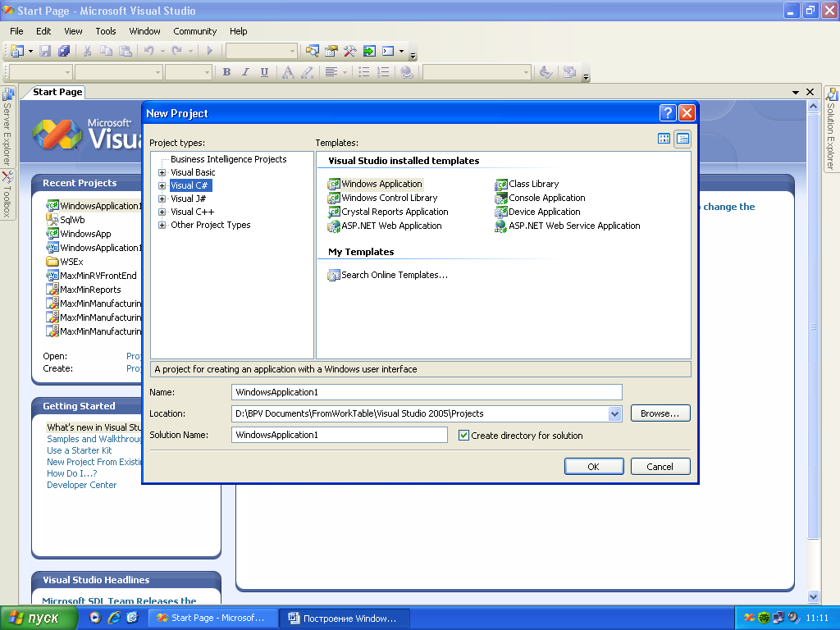Click the Solution Name input field

tap(339, 435)
